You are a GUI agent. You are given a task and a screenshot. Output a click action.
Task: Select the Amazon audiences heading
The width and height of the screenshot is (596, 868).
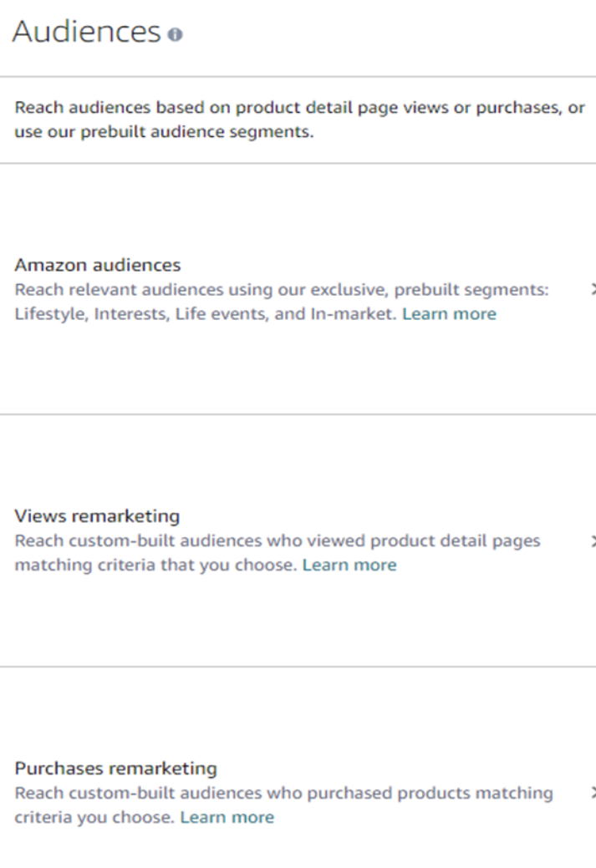coord(98,265)
